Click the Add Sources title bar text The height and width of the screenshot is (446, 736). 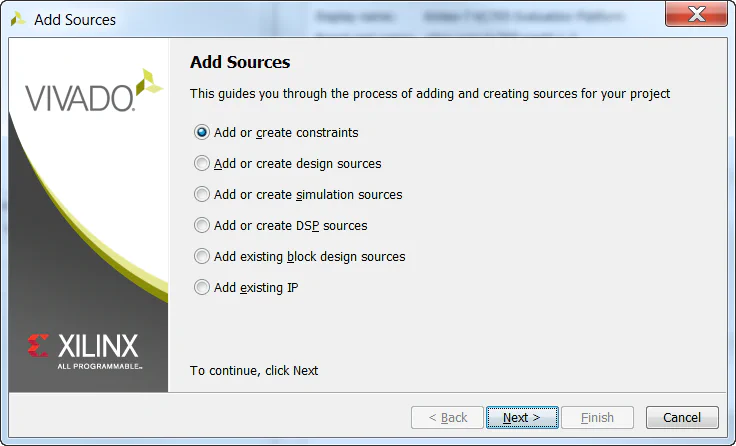tap(75, 20)
